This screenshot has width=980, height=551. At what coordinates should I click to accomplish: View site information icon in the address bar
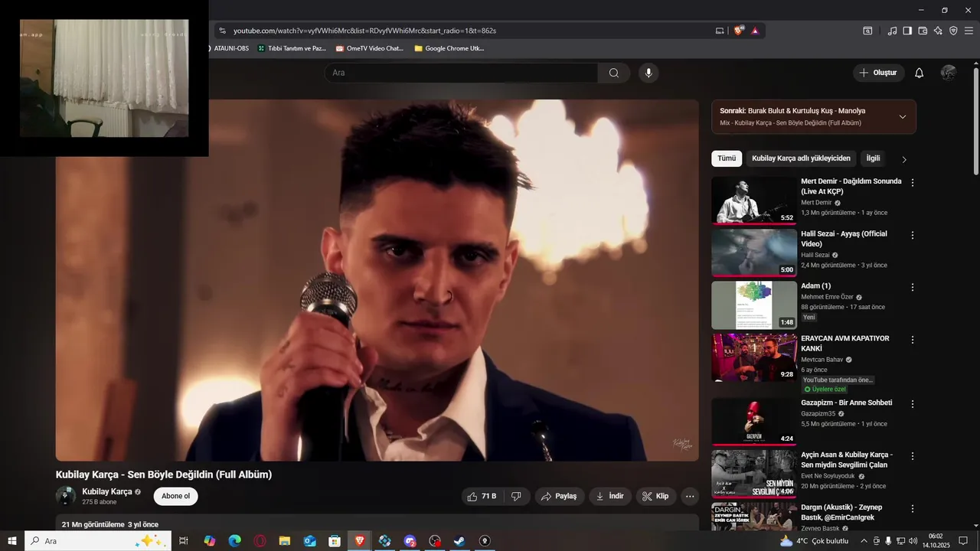[222, 31]
